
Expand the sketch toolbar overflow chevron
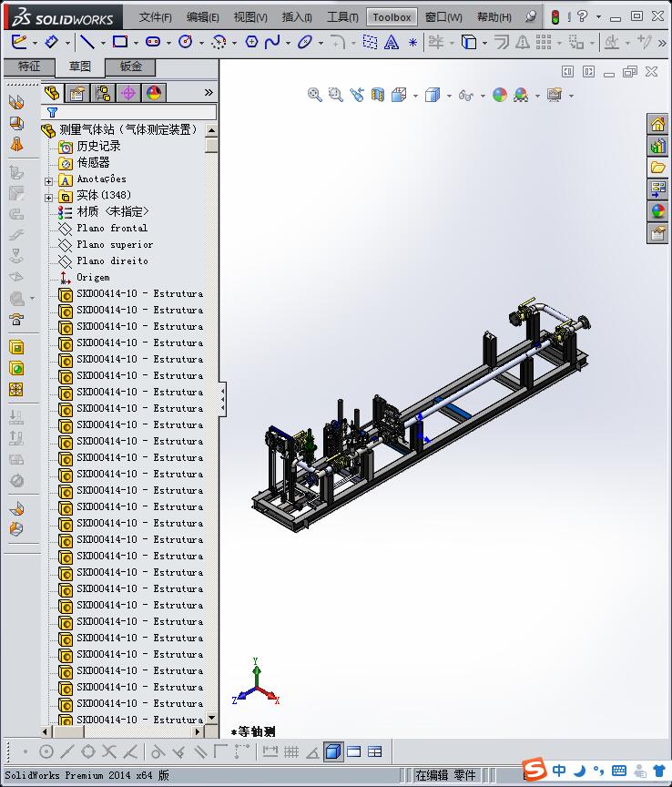(663, 43)
